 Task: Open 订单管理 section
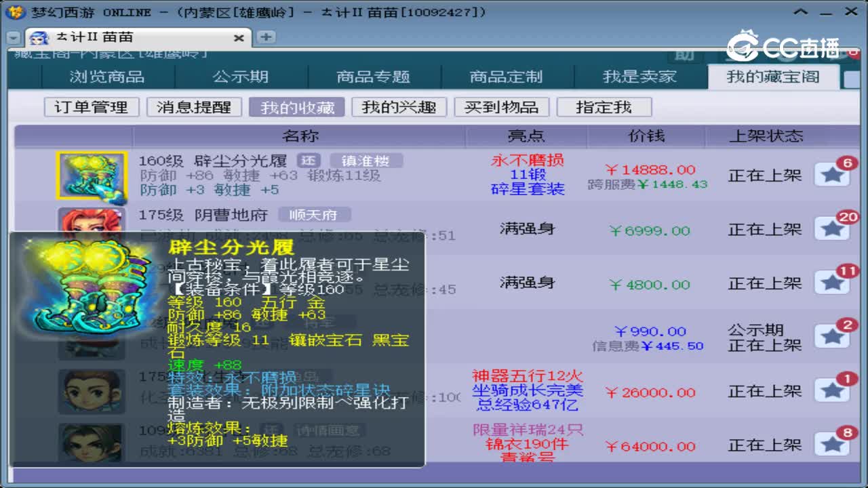click(x=91, y=107)
